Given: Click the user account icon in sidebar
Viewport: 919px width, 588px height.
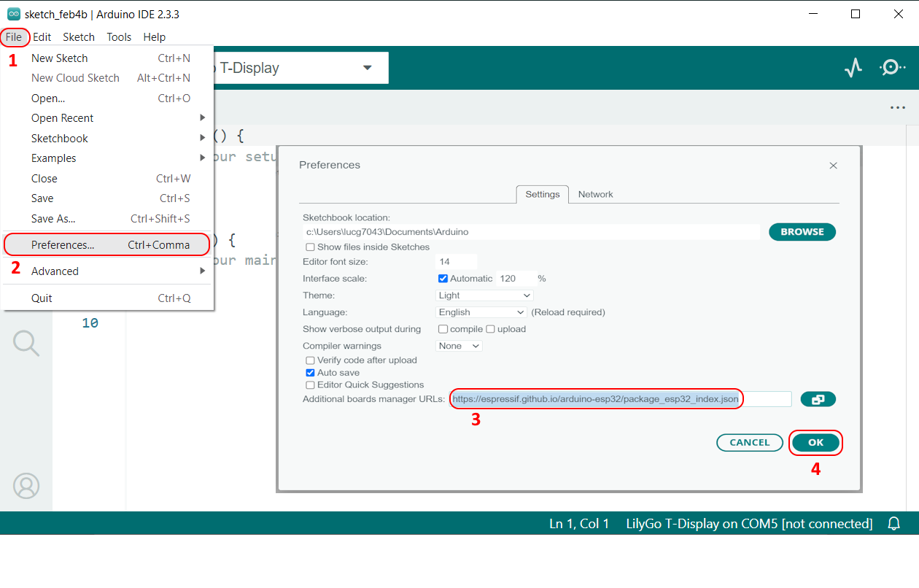Looking at the screenshot, I should [x=26, y=486].
